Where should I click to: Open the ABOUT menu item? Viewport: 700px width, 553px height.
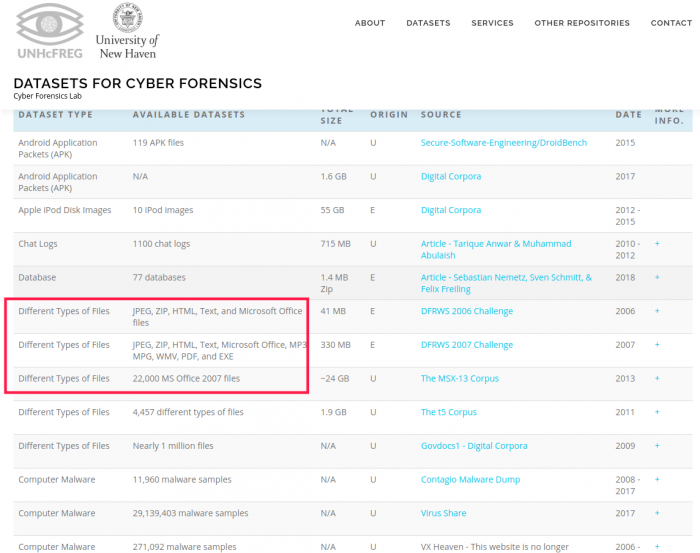[x=370, y=23]
